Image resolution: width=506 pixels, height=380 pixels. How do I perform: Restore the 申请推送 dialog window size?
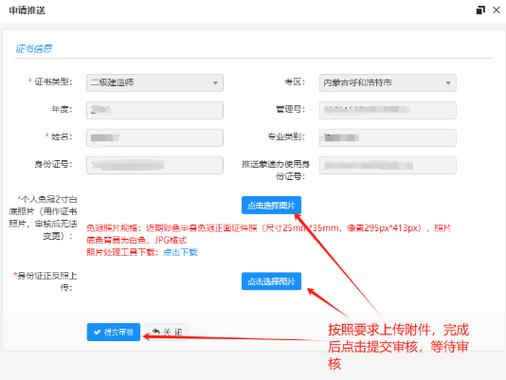[x=480, y=10]
